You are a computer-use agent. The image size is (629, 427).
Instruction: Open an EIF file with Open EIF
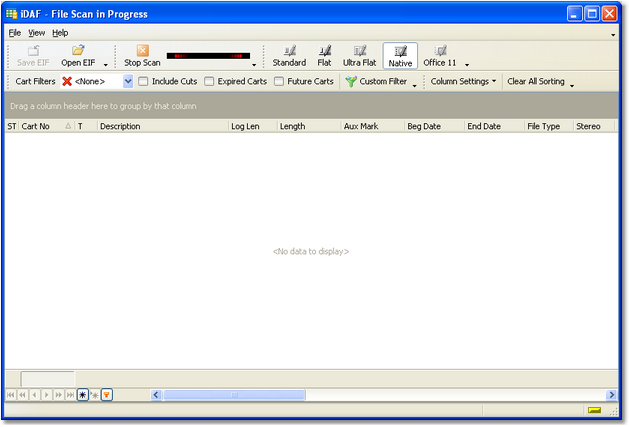pos(78,56)
